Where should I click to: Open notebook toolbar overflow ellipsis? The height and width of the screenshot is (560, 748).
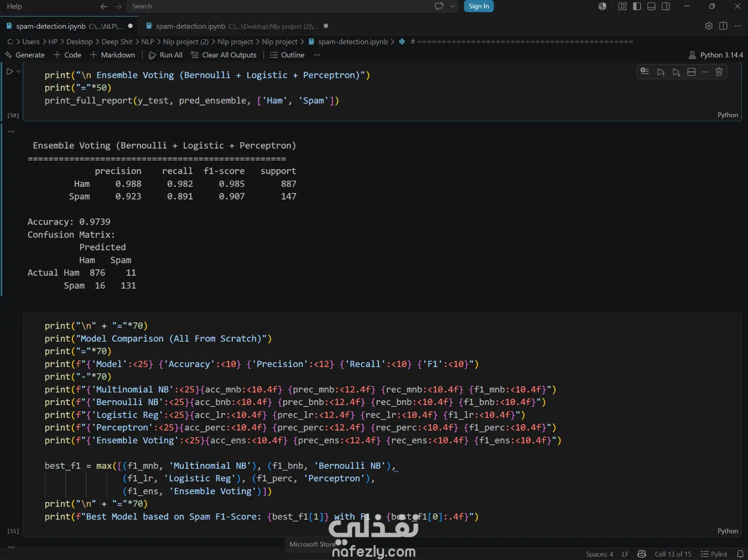pyautogui.click(x=317, y=55)
